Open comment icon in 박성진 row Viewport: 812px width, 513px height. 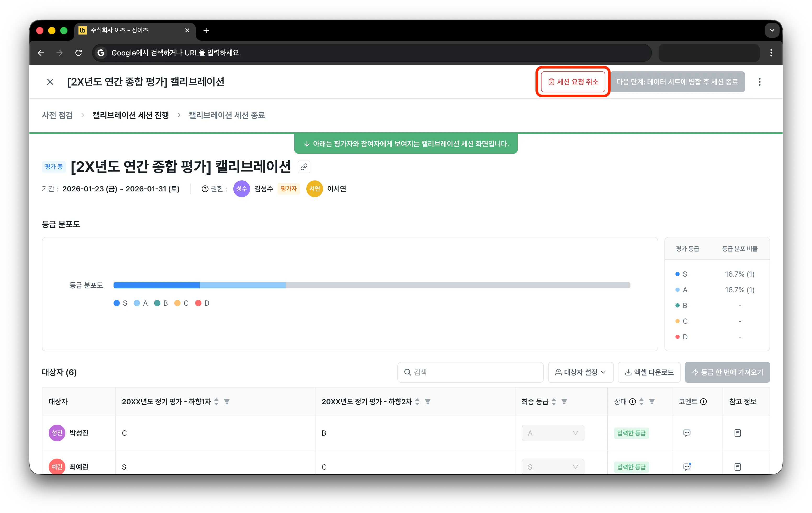(686, 433)
